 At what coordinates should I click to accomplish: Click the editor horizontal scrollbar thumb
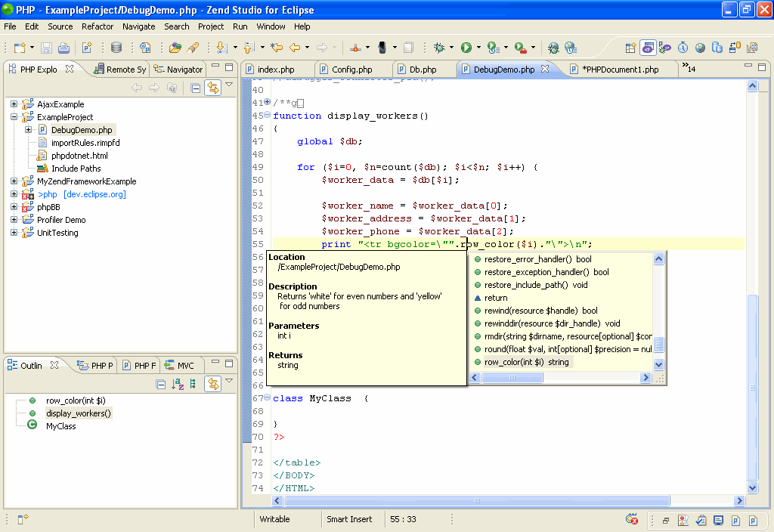476,500
